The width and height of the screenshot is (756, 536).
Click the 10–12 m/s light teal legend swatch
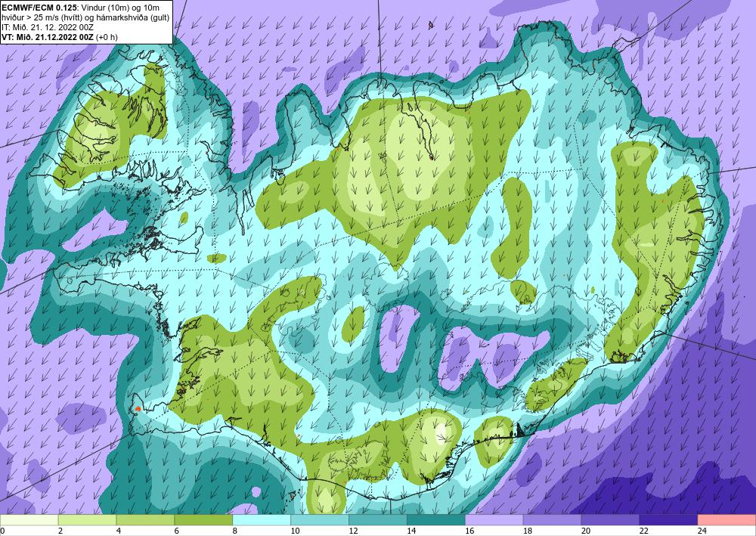point(320,521)
